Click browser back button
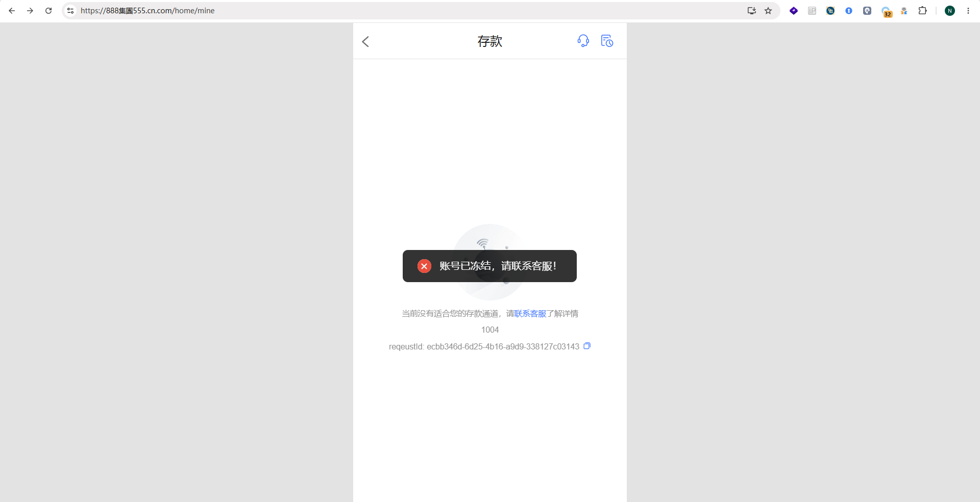This screenshot has height=502, width=980. (12, 11)
